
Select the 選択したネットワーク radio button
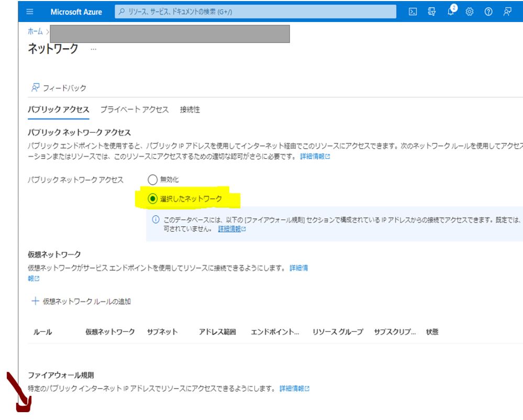(x=152, y=198)
